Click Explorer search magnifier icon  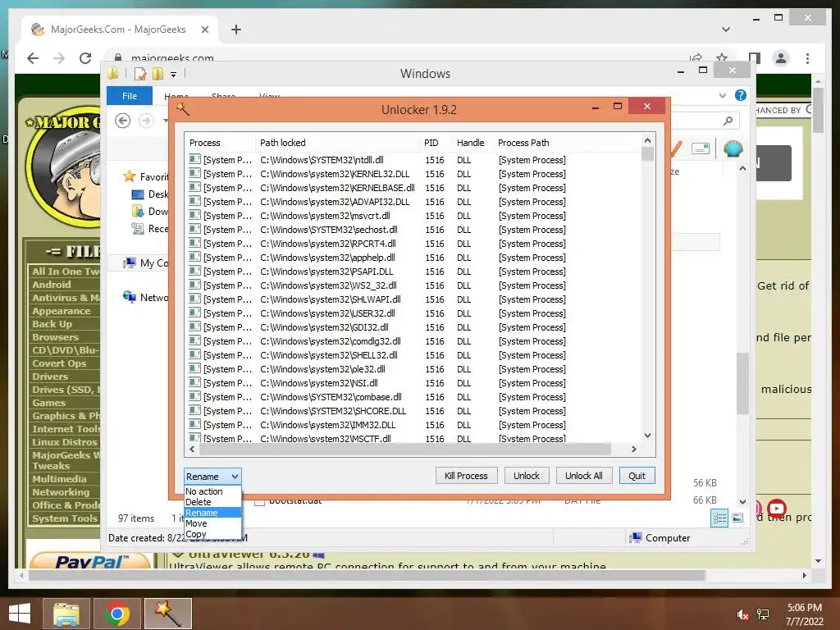(x=728, y=121)
